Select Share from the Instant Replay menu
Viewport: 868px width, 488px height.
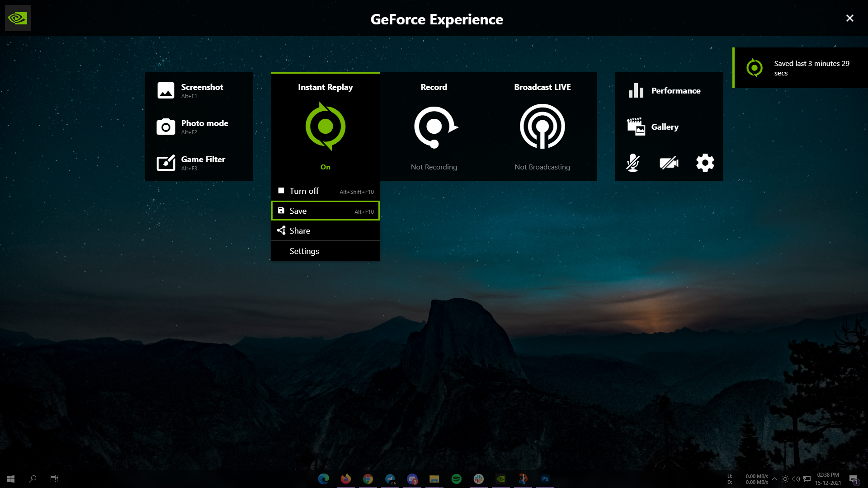tap(300, 230)
